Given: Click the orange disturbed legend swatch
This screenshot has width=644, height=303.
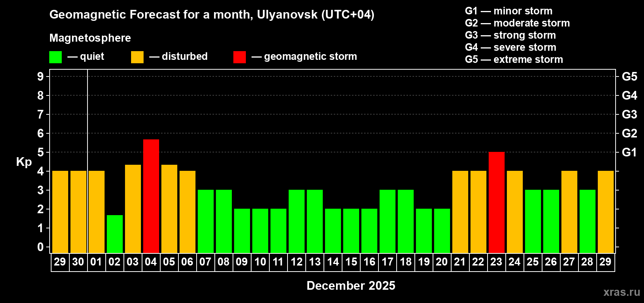Looking at the screenshot, I should (137, 57).
